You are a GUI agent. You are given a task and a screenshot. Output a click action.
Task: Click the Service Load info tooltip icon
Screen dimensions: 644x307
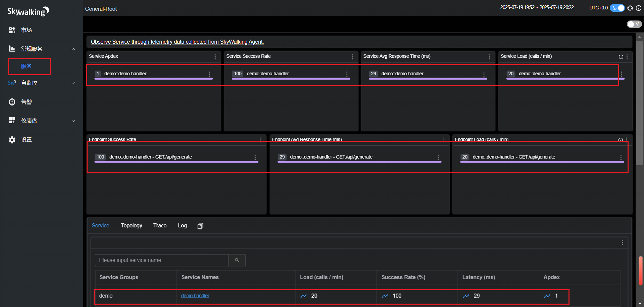pyautogui.click(x=621, y=57)
